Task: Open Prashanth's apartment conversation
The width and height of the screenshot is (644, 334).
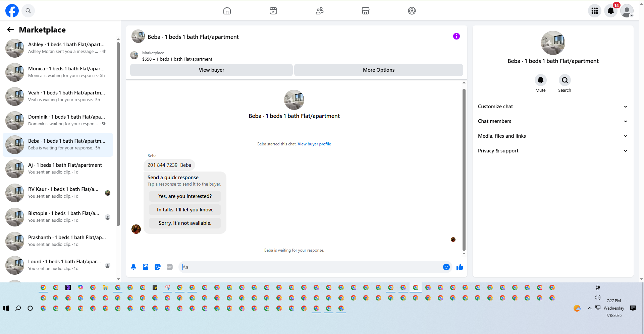Action: coord(58,241)
